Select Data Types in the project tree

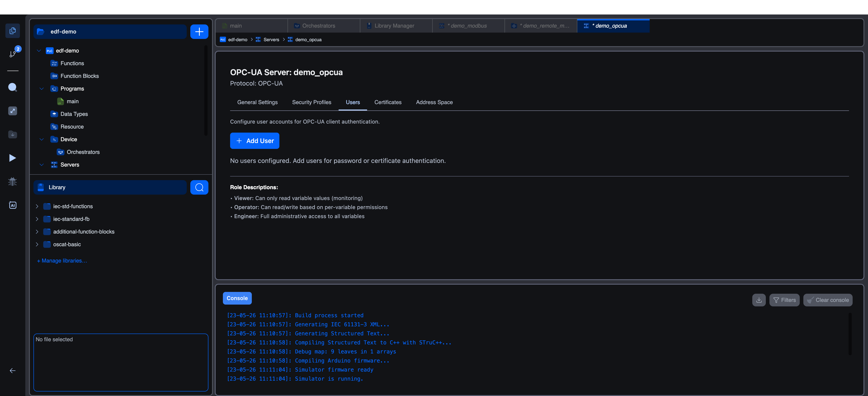click(x=74, y=114)
